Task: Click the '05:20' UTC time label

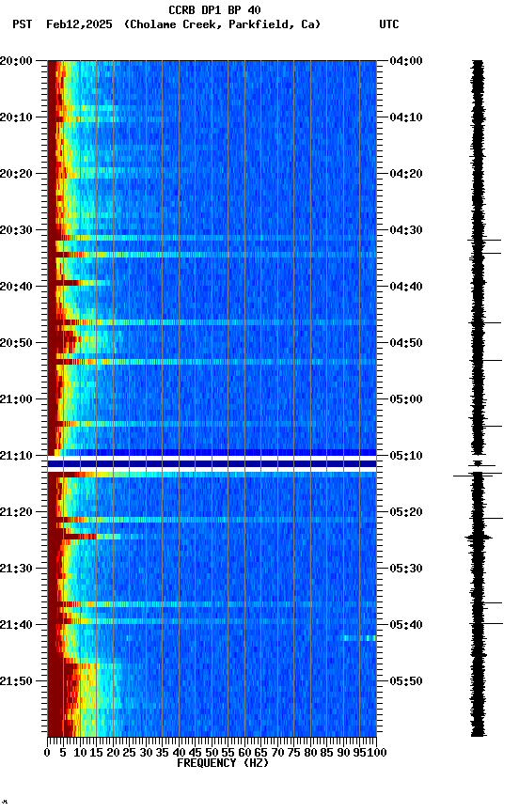Action: (x=406, y=513)
